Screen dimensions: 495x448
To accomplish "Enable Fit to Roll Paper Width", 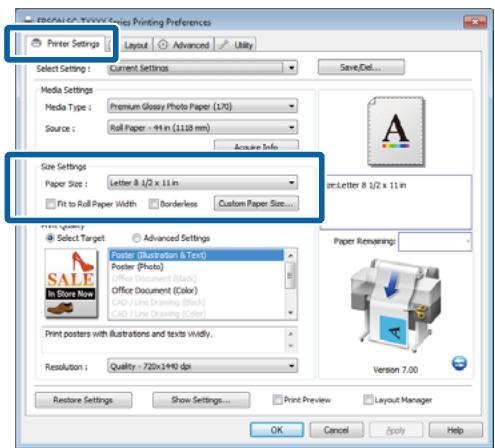I will click(51, 204).
